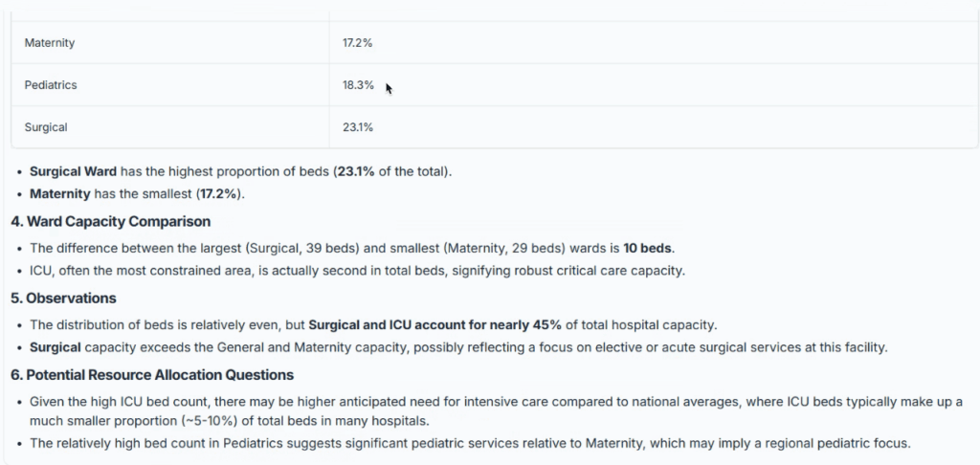This screenshot has height=465, width=980.
Task: Click bold Surgical in the elective services bullet
Action: [55, 346]
